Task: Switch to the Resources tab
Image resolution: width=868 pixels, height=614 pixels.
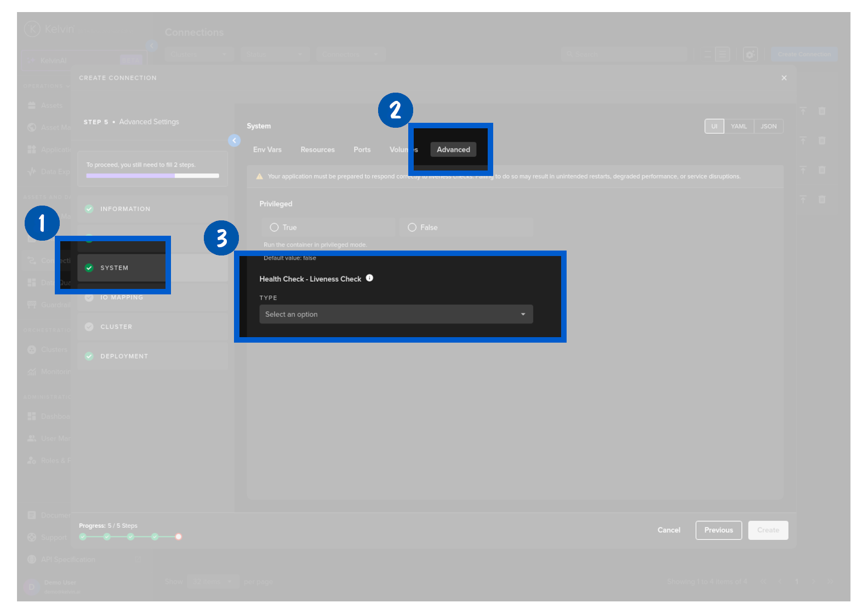Action: [317, 150]
